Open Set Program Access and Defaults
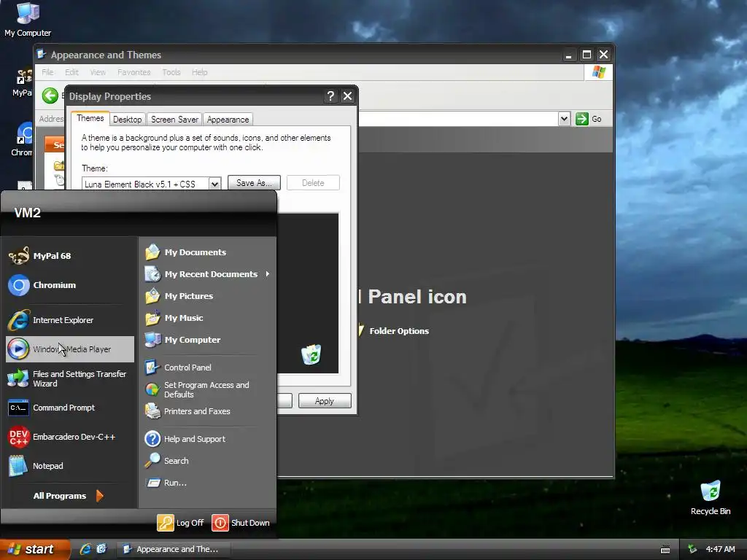Viewport: 747px width, 560px height. [207, 389]
